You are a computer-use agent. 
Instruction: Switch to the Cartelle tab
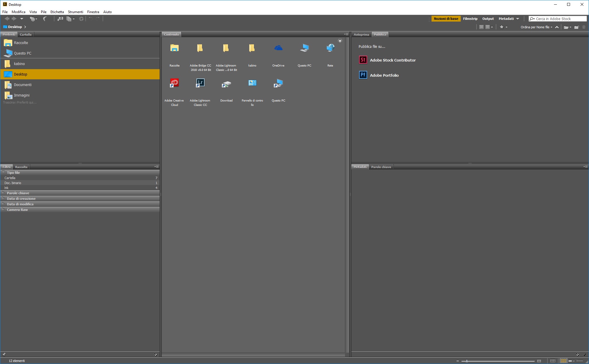coord(26,34)
